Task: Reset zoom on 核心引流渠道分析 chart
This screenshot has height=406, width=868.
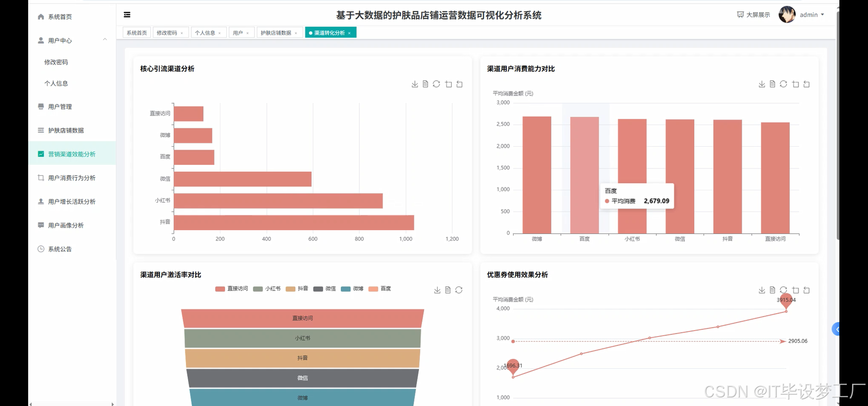Action: 459,84
